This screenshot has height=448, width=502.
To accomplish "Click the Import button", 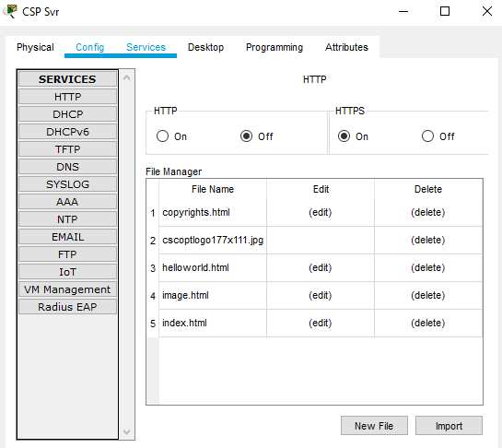I will tap(449, 426).
